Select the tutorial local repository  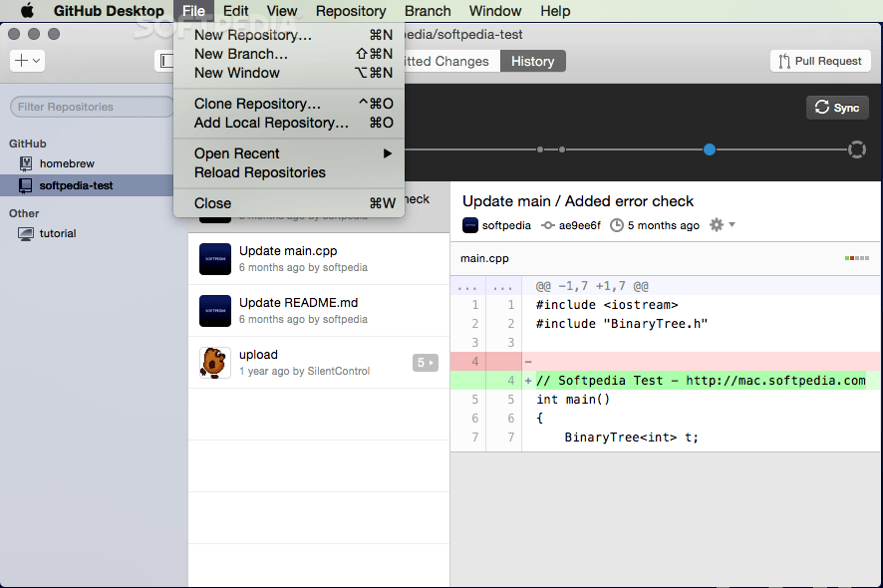(x=58, y=233)
